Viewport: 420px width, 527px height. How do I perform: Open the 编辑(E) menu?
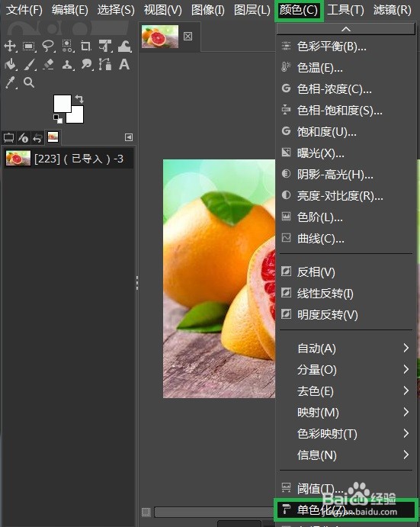[70, 10]
